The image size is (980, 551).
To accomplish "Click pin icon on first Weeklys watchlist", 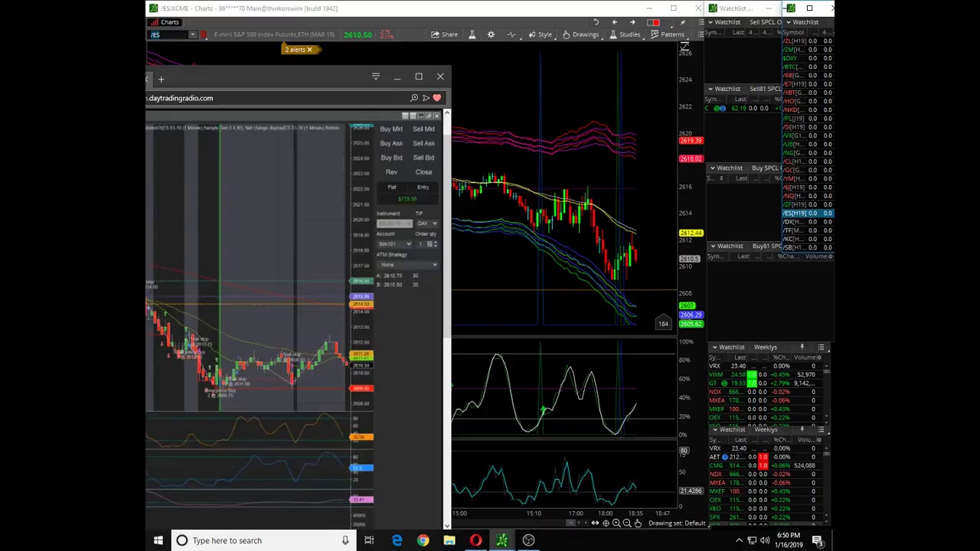I will pyautogui.click(x=802, y=347).
